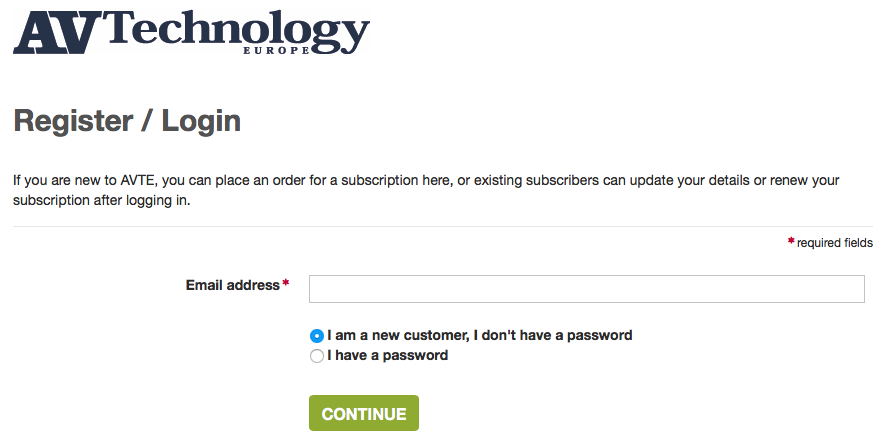Click the red asterisk before "required fields"

[791, 241]
